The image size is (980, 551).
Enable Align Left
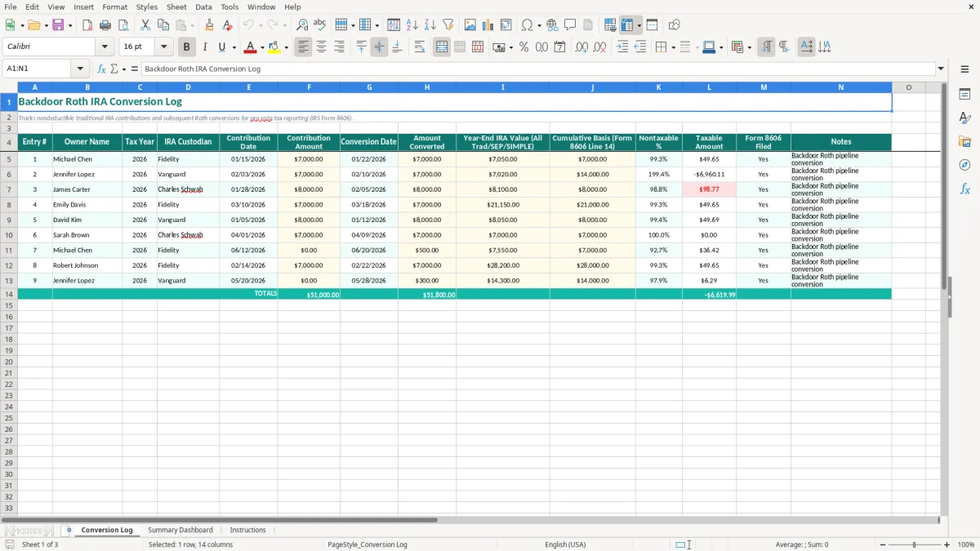304,47
